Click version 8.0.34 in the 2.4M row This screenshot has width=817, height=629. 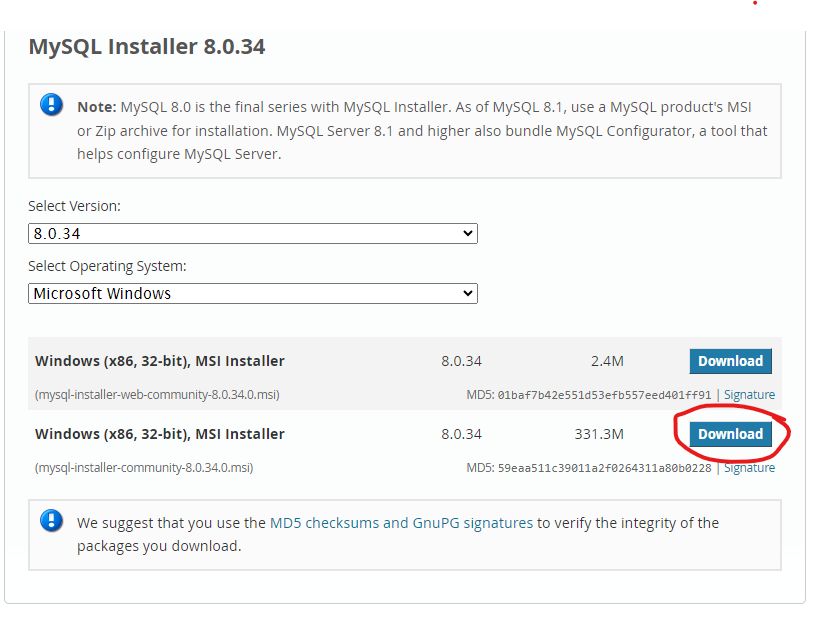point(462,361)
